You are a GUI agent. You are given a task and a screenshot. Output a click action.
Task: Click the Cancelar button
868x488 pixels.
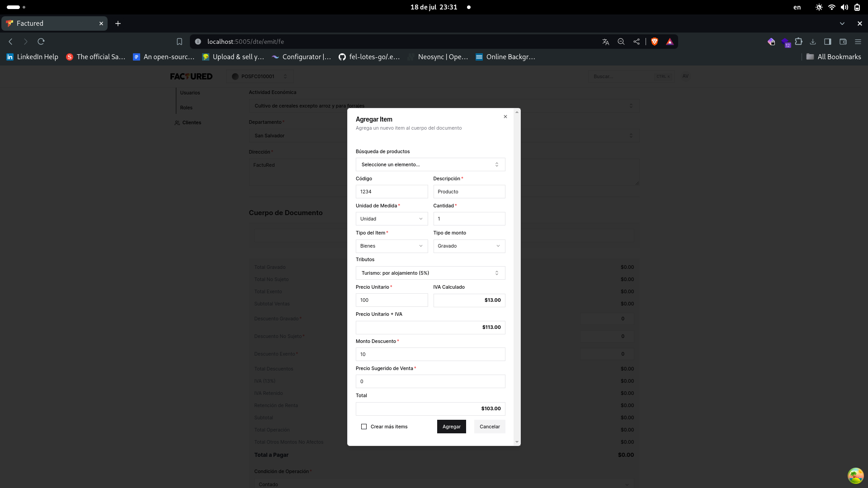coord(490,427)
